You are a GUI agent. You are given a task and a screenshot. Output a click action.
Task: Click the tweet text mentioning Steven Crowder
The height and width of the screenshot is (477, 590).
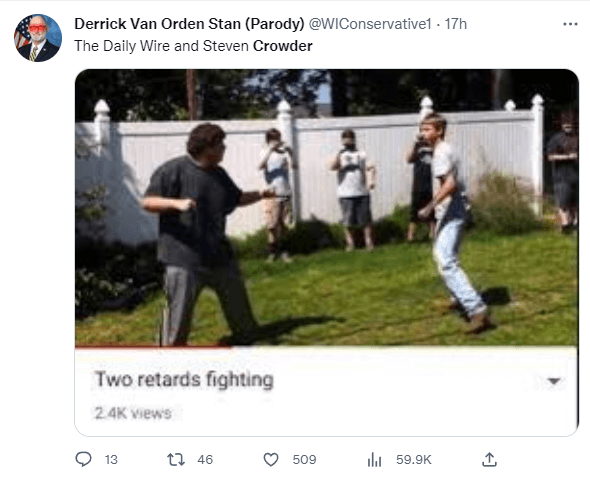pos(193,46)
